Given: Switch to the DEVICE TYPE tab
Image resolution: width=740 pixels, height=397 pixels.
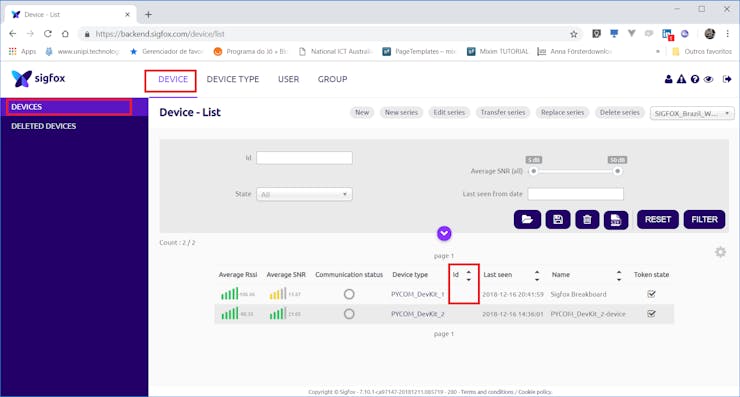Looking at the screenshot, I should (233, 79).
